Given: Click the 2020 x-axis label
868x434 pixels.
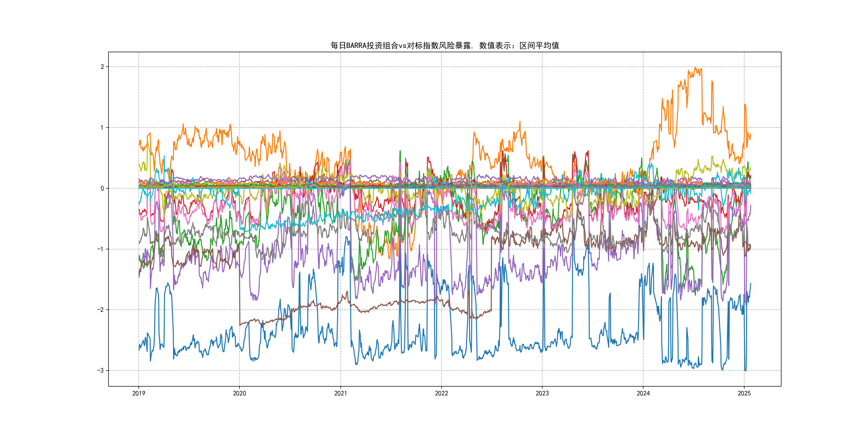Looking at the screenshot, I should tap(240, 393).
